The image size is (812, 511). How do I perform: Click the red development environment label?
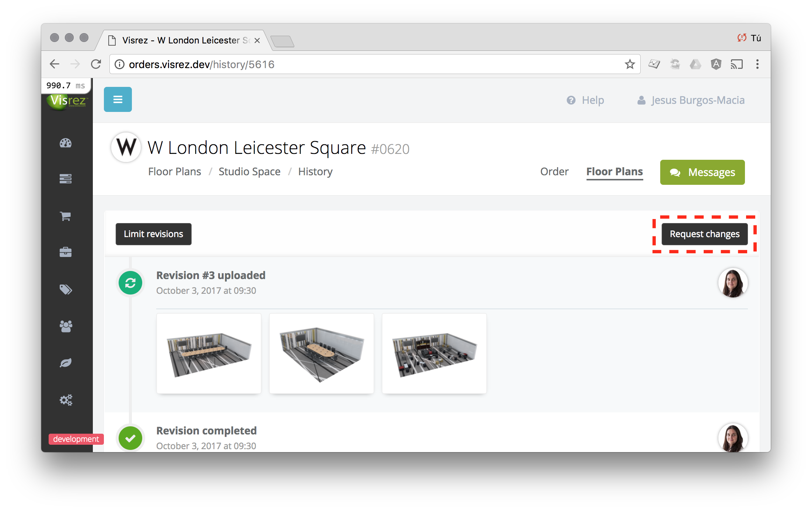click(x=76, y=439)
